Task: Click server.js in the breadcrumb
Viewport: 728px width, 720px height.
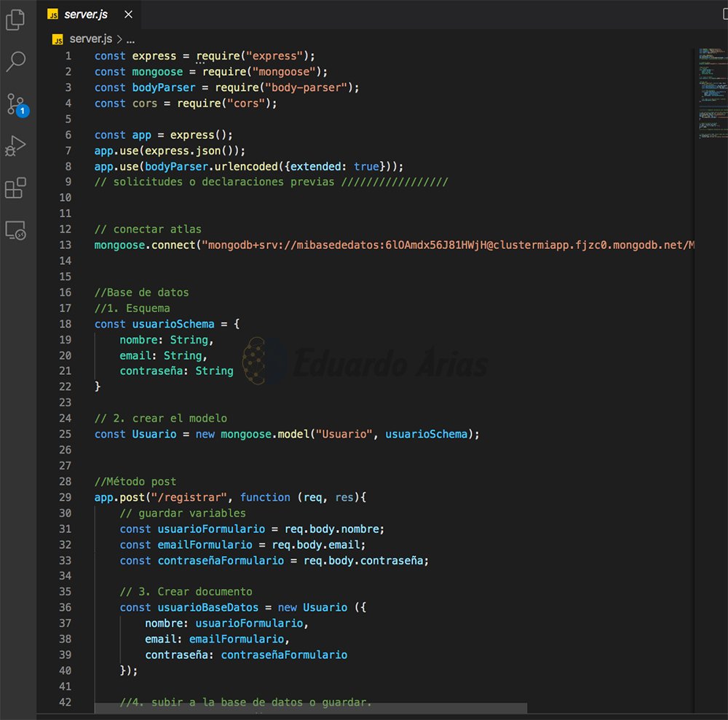Action: coord(90,39)
